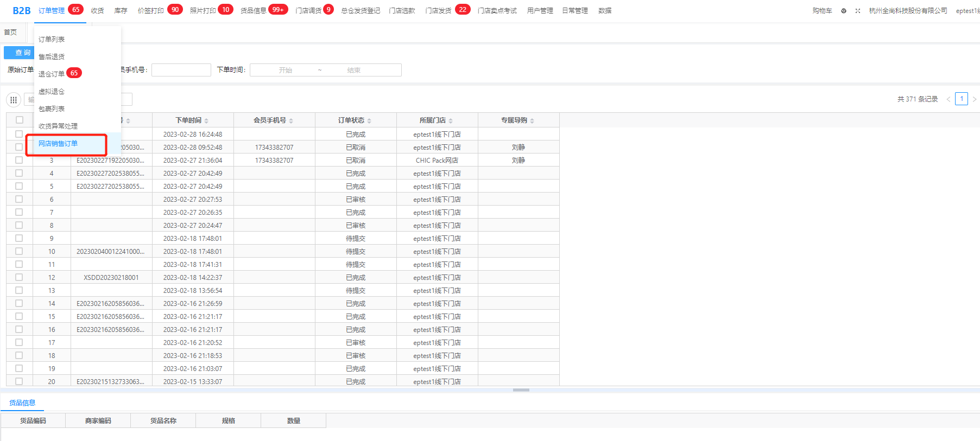This screenshot has height=441, width=980.
Task: Click the round browser icon beside 购物车
Action: coord(844,11)
